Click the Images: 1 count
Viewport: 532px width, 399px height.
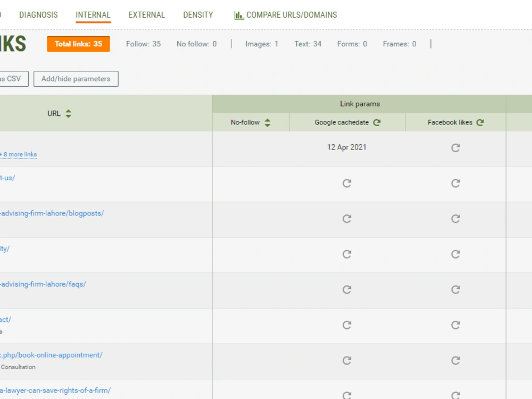[x=262, y=44]
